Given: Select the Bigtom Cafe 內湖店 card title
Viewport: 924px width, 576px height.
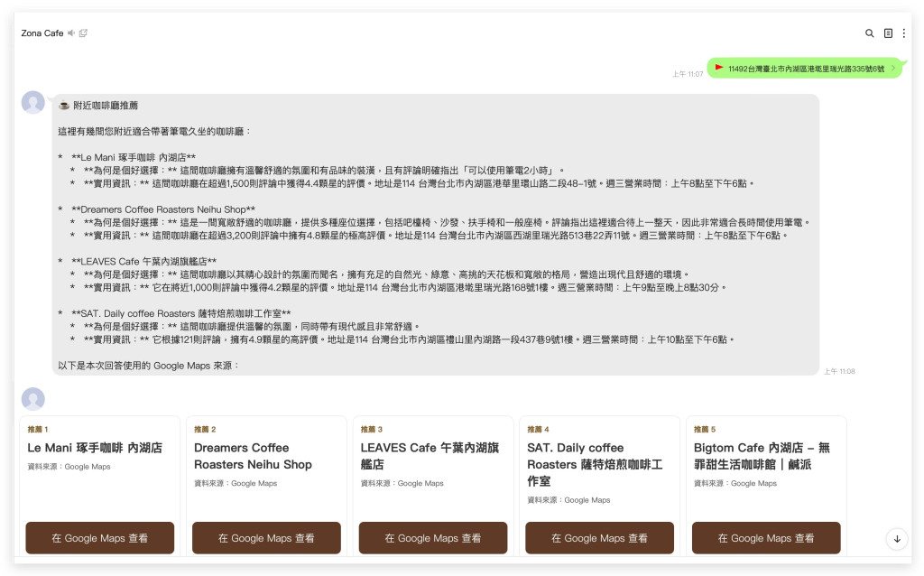Looking at the screenshot, I should point(762,456).
